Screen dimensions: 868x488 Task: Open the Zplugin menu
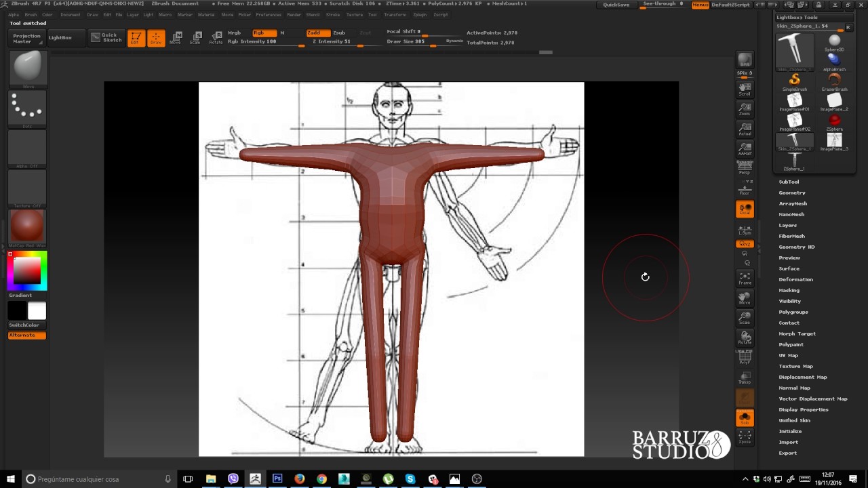[x=420, y=14]
